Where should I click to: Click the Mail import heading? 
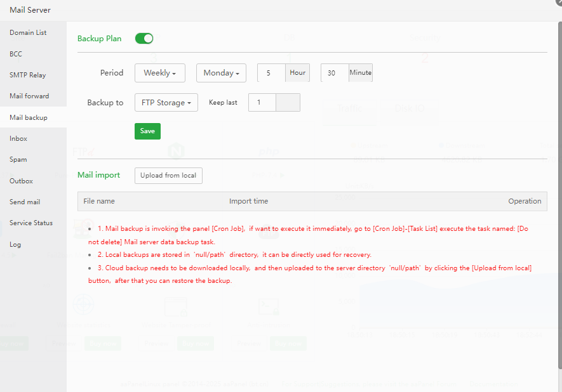[x=99, y=175]
